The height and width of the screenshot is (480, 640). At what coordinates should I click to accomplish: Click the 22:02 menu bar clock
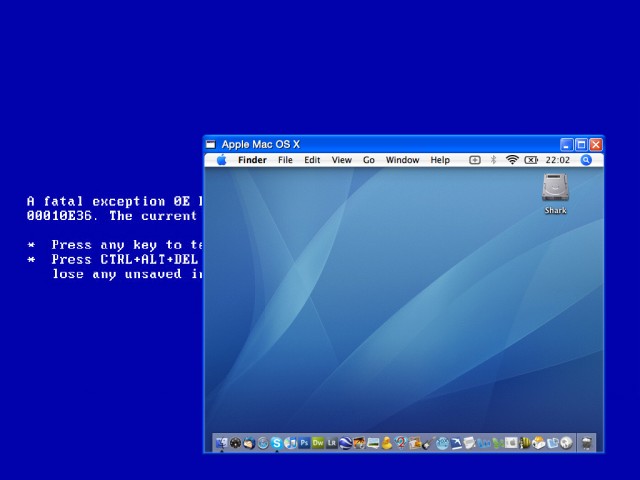pyautogui.click(x=558, y=160)
